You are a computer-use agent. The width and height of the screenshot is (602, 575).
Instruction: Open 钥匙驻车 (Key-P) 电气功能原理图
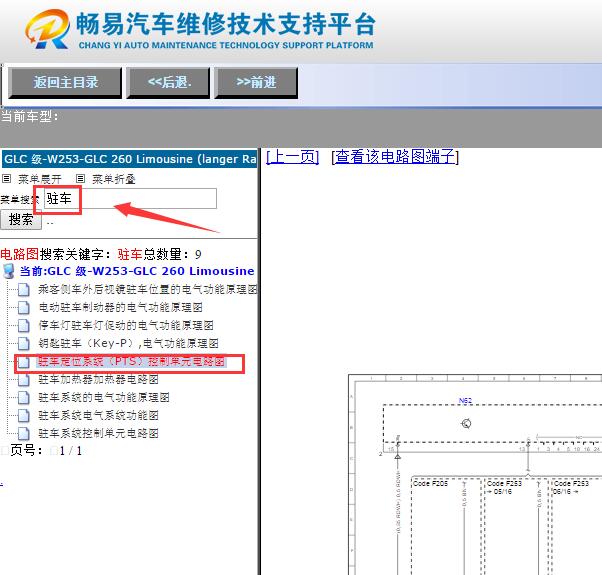[128, 344]
